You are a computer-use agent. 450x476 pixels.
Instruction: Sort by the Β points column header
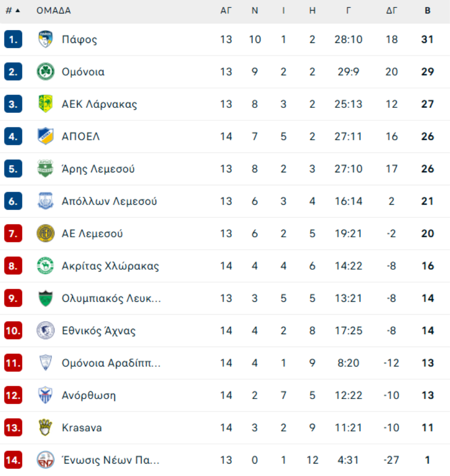click(427, 10)
